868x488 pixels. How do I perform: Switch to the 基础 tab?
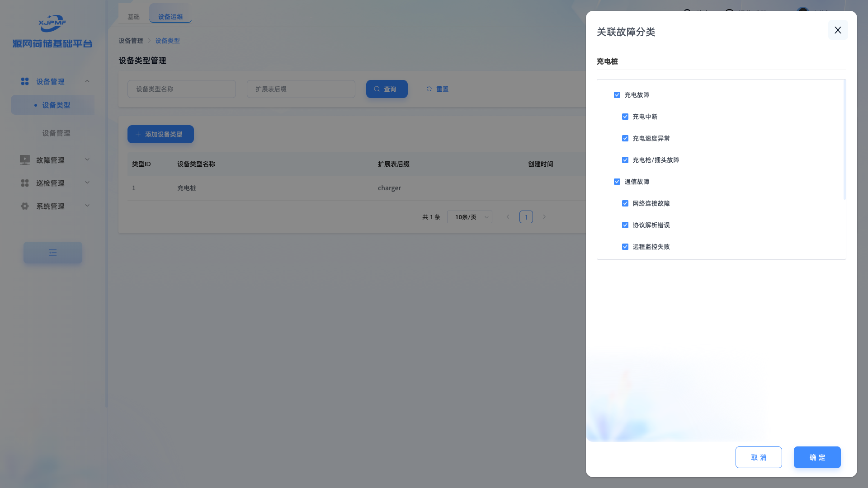click(133, 17)
